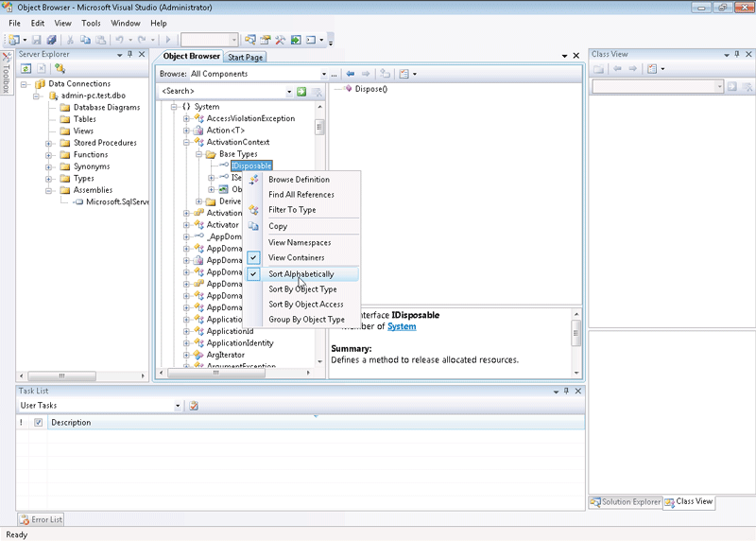
Task: Open the Solution Explorer tab
Action: [625, 501]
